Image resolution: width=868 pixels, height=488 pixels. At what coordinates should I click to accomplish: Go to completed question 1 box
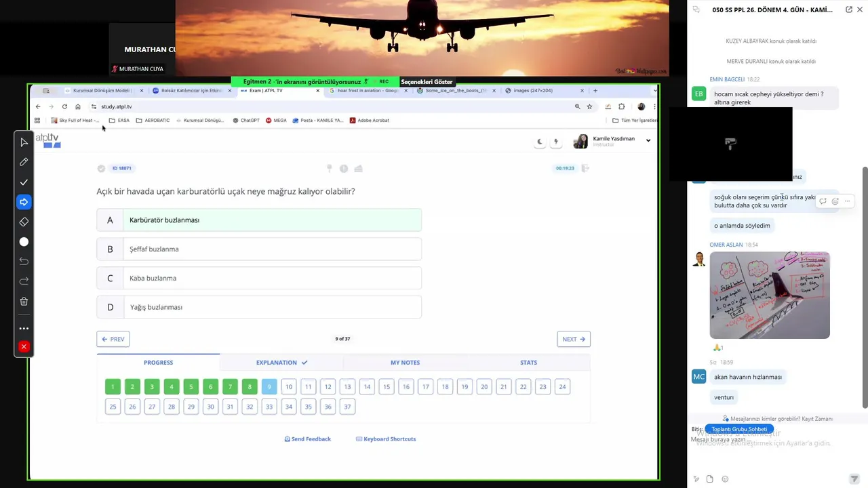113,387
